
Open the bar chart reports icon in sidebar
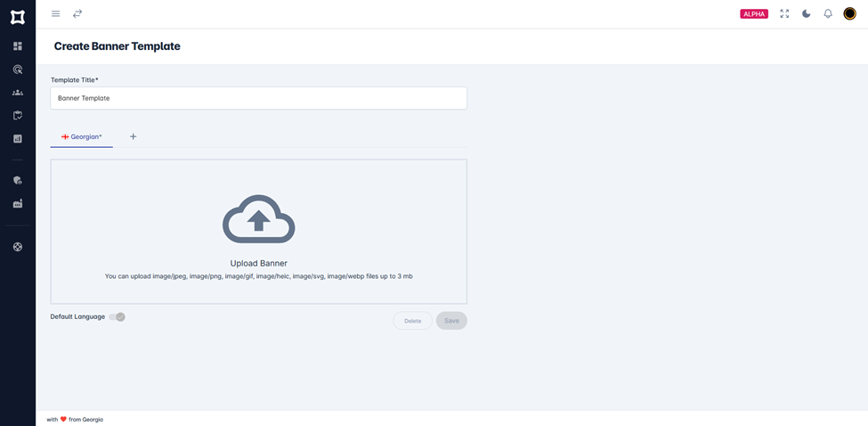pyautogui.click(x=18, y=138)
